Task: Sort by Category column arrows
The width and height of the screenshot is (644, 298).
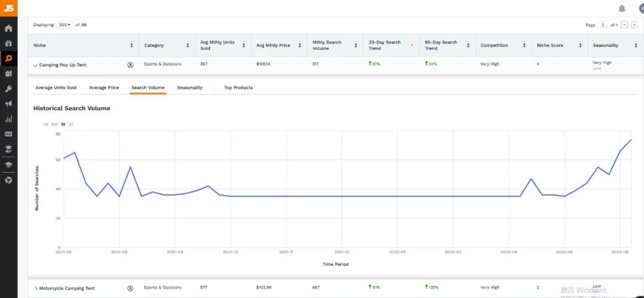Action: tap(188, 45)
